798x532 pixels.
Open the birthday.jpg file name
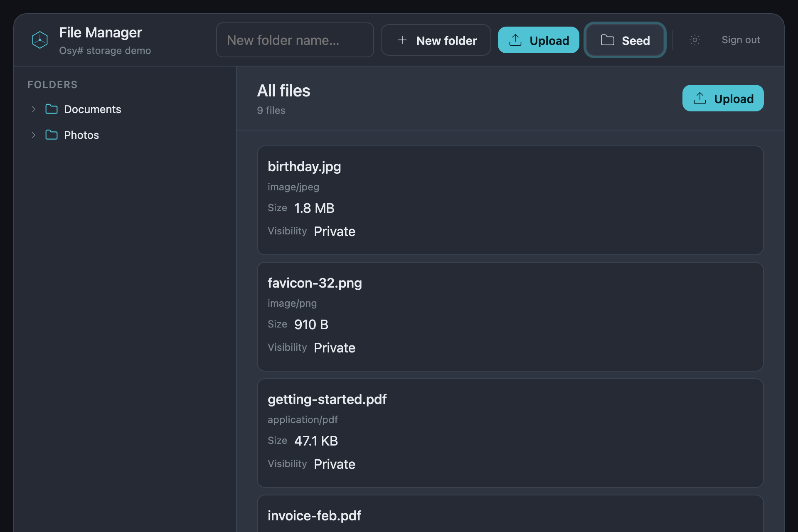[x=304, y=167]
